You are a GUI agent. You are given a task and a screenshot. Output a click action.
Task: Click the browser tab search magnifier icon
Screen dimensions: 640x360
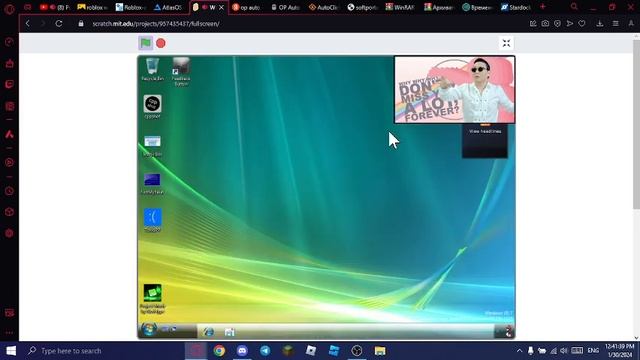[x=574, y=7]
